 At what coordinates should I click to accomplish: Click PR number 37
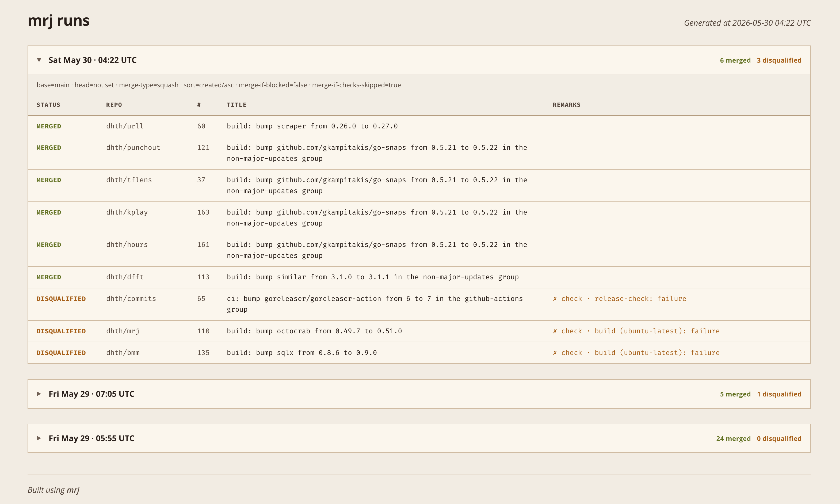[x=201, y=180]
